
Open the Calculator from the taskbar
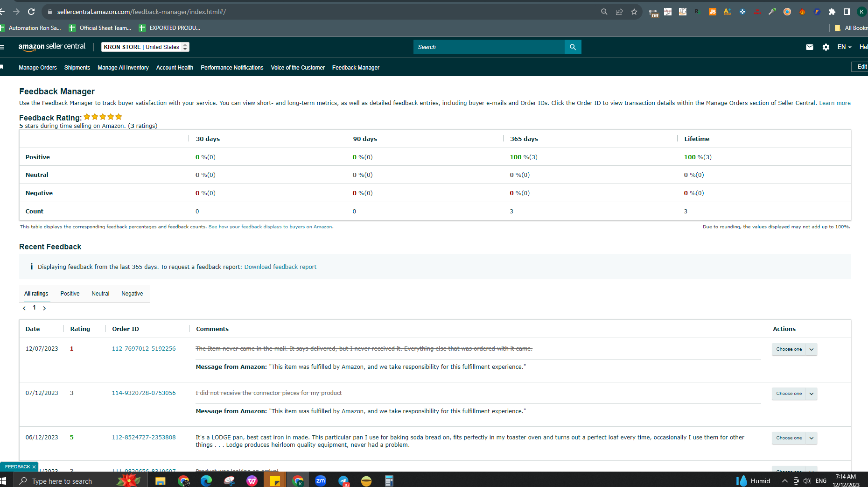click(x=389, y=481)
